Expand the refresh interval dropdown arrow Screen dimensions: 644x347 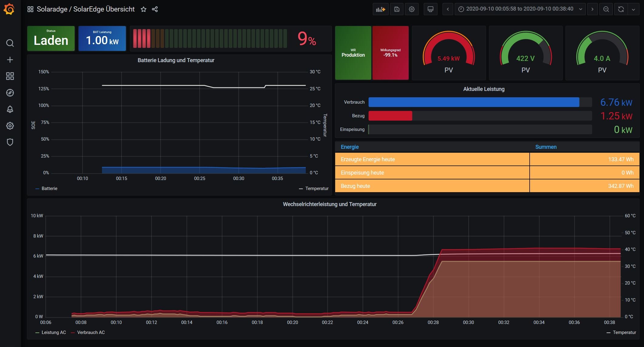633,9
